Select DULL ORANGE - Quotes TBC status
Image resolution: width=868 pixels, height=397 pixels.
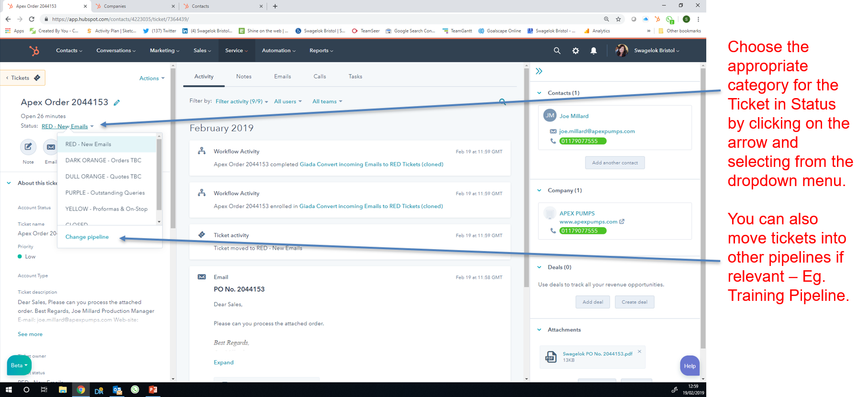click(107, 176)
